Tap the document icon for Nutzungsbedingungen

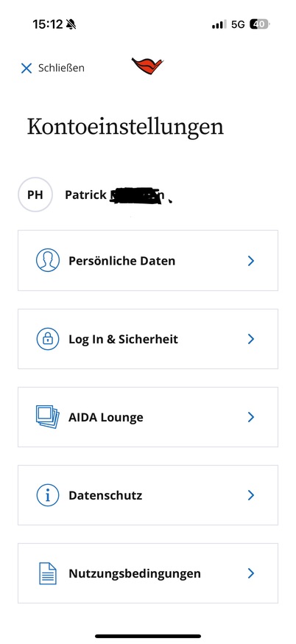pos(48,573)
